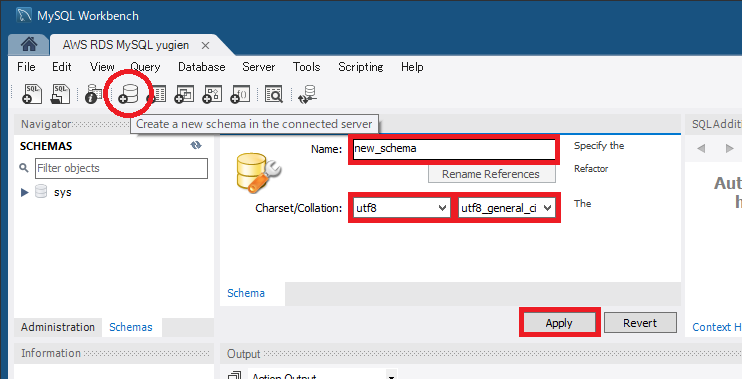Open the View menu
This screenshot has width=742, height=379.
(x=102, y=67)
